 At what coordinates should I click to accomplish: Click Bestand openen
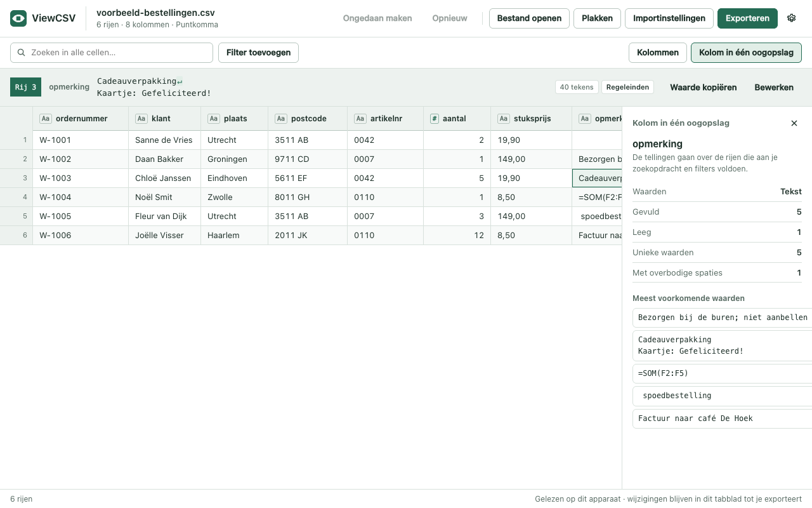(x=529, y=18)
